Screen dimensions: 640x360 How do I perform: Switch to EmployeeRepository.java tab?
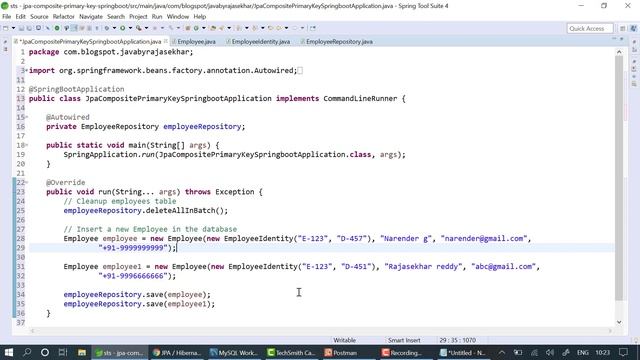(339, 42)
